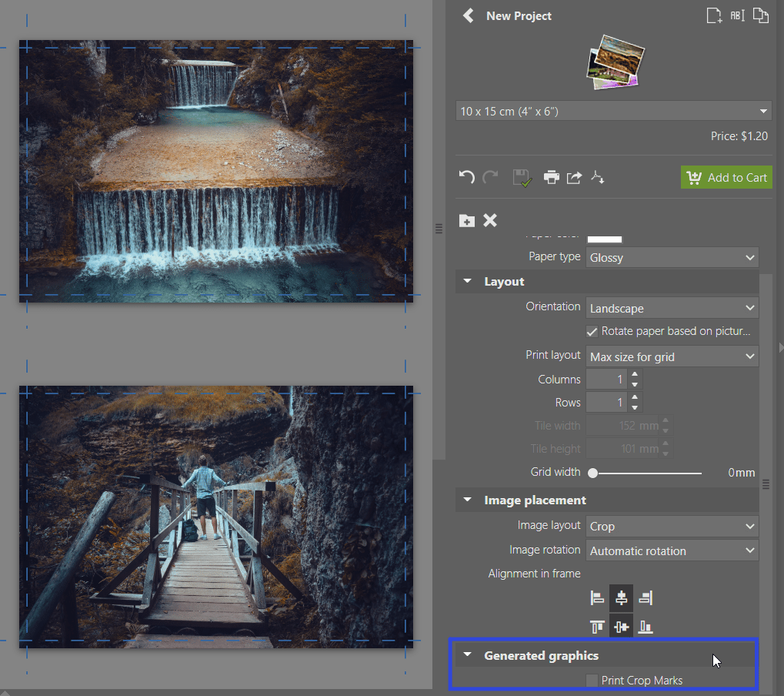Collapse the Layout section
This screenshot has height=696, width=784.
pos(468,281)
